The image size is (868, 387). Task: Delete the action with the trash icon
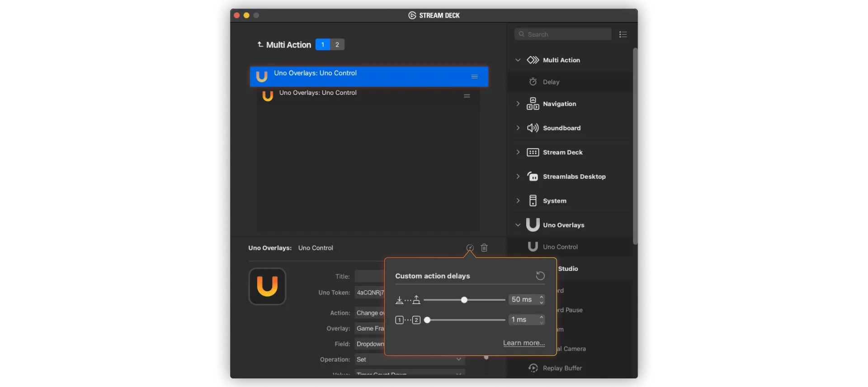pos(484,248)
